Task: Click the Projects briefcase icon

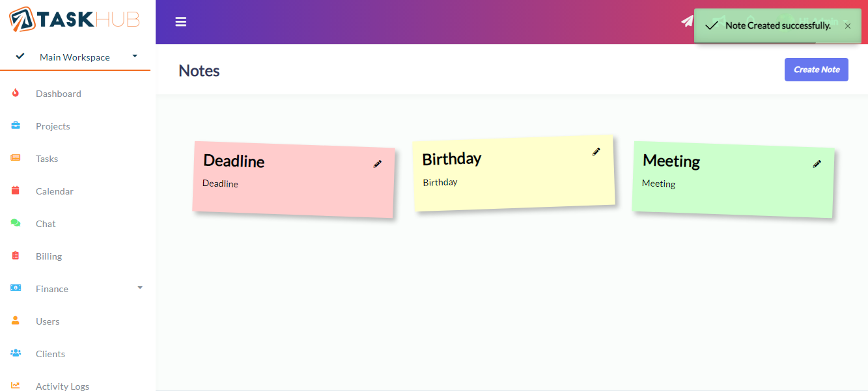Action: pos(16,126)
